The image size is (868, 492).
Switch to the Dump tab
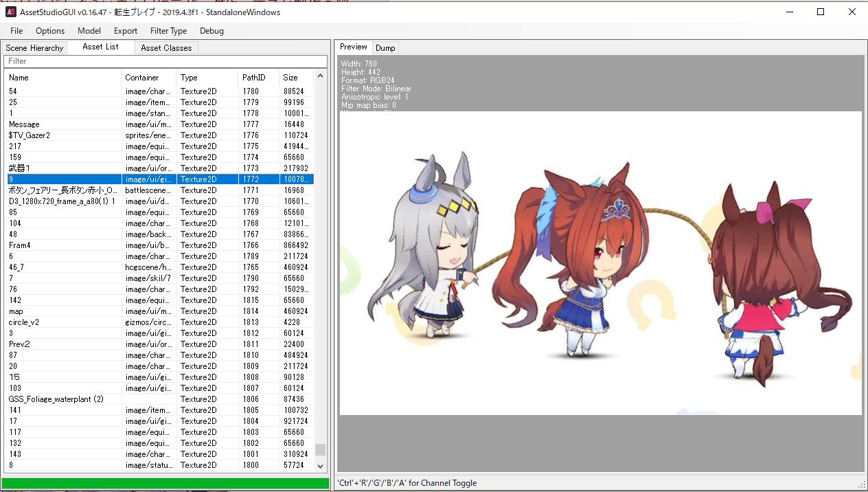pyautogui.click(x=385, y=48)
